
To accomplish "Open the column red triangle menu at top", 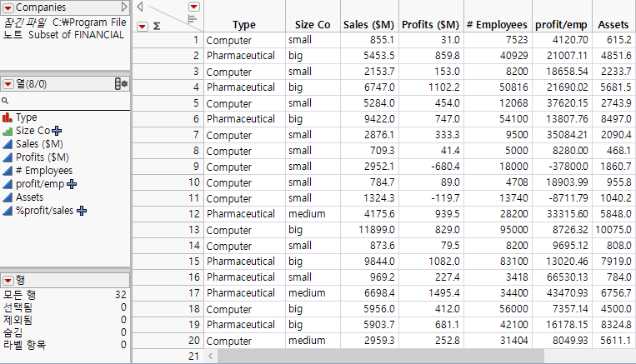I will pos(194,7).
